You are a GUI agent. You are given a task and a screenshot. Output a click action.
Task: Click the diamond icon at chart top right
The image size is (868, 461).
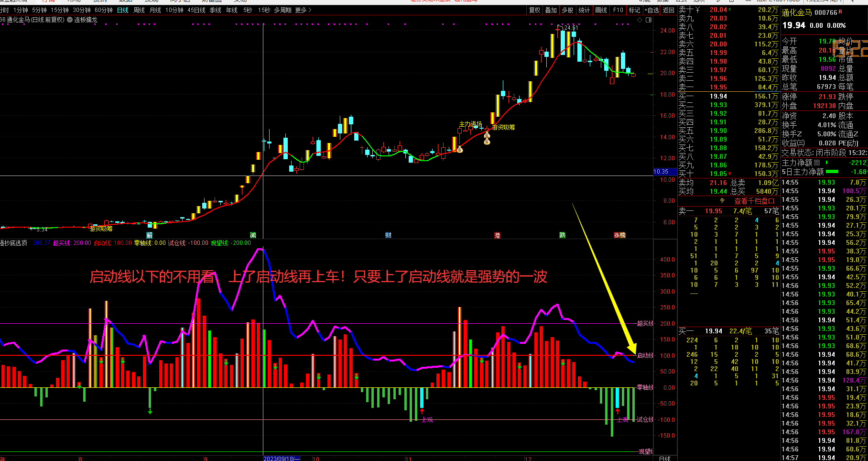pyautogui.click(x=640, y=20)
